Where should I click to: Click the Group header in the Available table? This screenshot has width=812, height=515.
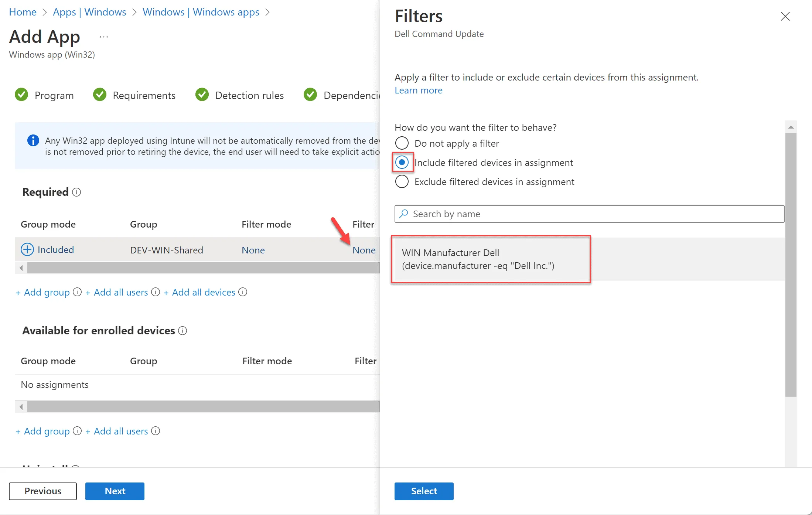click(x=144, y=361)
